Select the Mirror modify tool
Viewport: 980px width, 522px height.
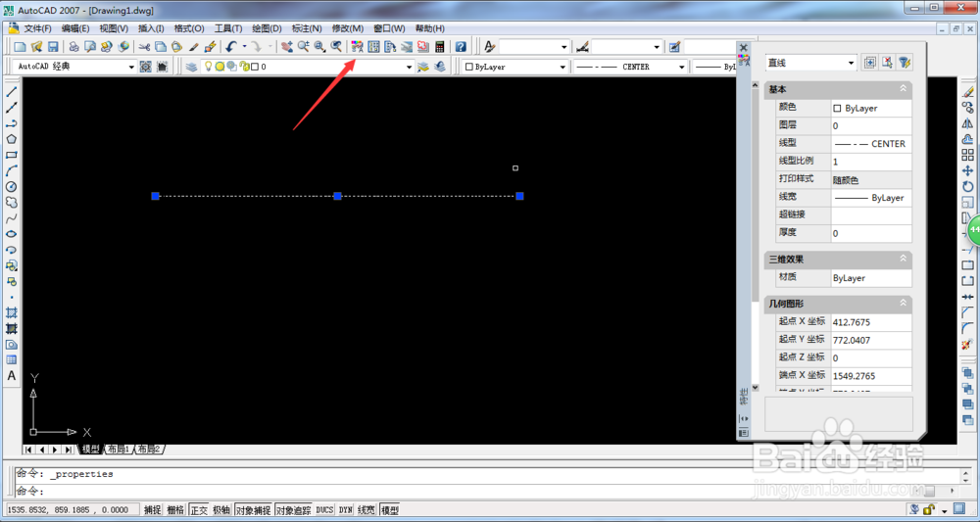click(967, 123)
